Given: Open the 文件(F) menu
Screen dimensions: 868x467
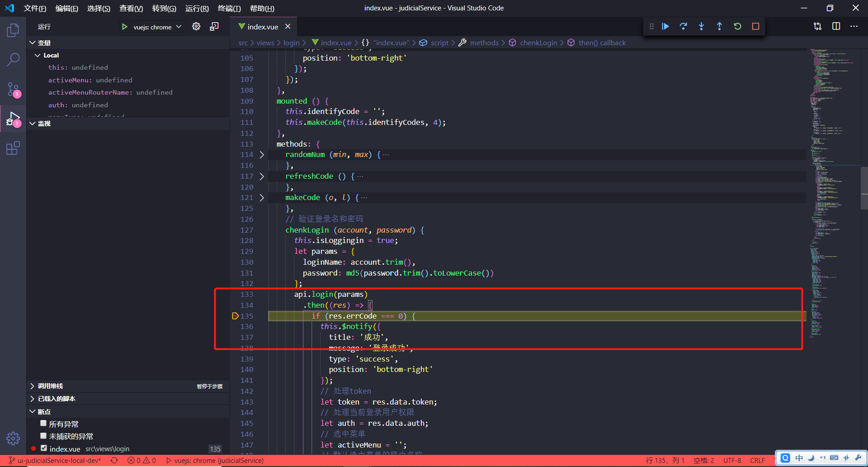Looking at the screenshot, I should coord(35,9).
